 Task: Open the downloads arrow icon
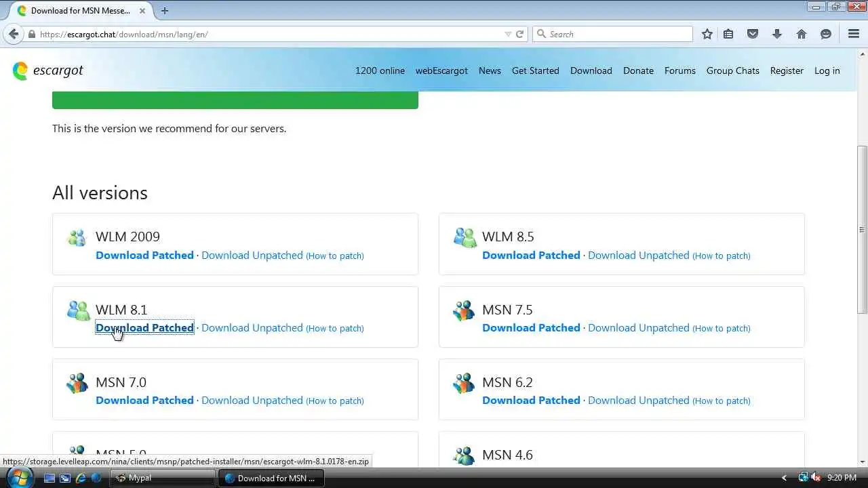click(777, 34)
